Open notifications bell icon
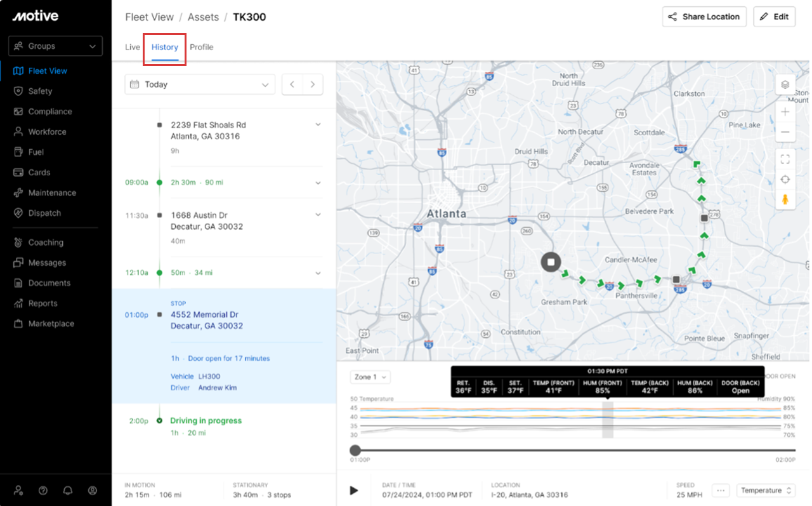812x506 pixels. 67,490
